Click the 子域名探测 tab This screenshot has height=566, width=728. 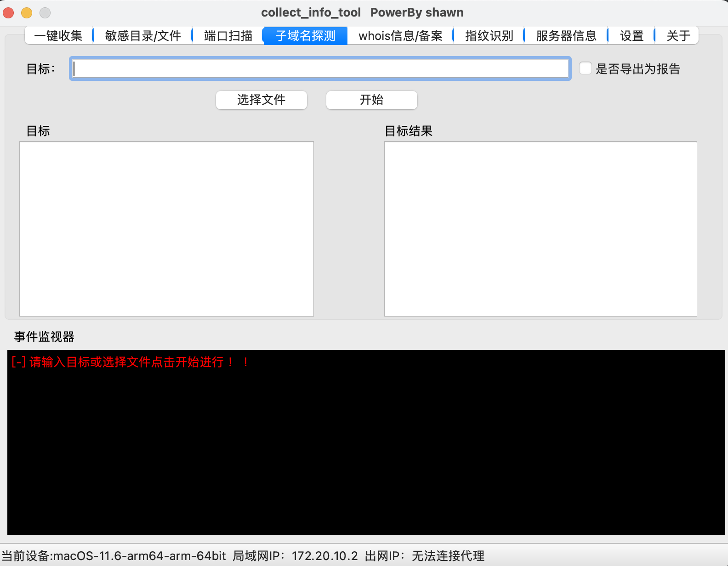[x=305, y=36]
